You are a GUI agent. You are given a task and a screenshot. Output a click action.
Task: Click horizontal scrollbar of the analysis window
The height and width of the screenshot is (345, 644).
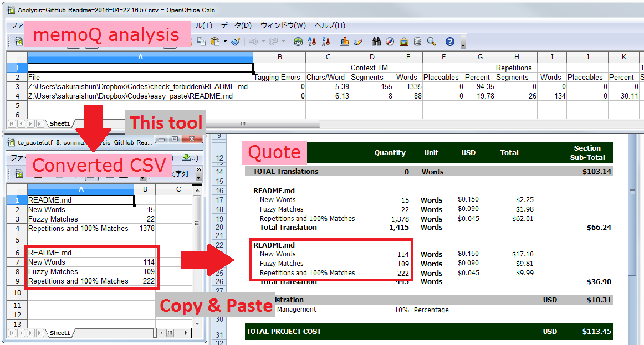pyautogui.click(x=263, y=123)
